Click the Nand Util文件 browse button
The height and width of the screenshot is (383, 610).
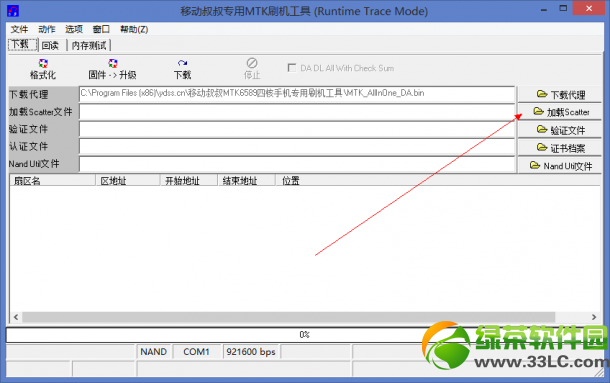[560, 166]
